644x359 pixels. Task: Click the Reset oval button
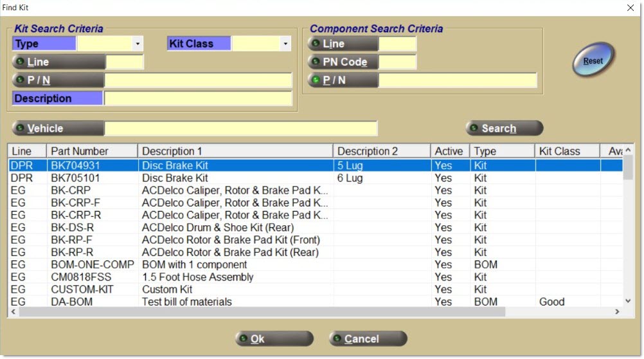point(593,62)
